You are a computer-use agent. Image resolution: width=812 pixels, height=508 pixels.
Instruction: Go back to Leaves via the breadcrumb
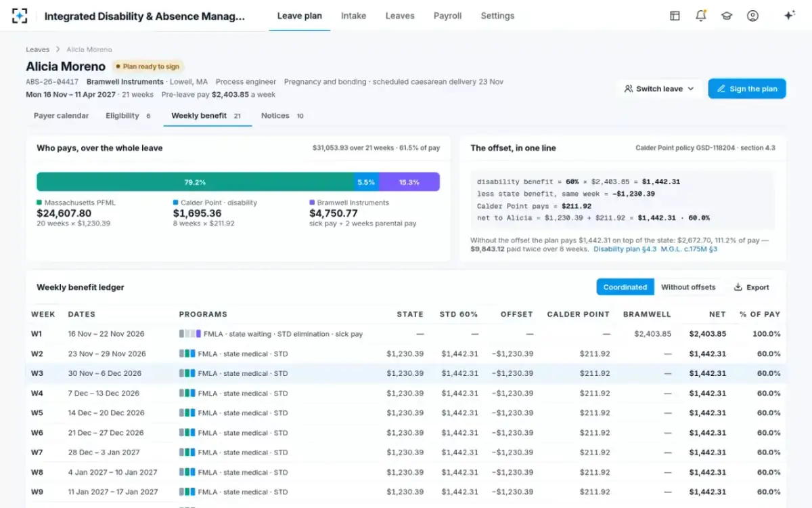point(38,49)
